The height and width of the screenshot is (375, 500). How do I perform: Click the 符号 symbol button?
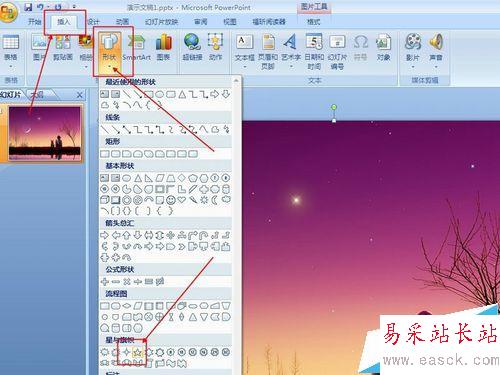[x=360, y=47]
